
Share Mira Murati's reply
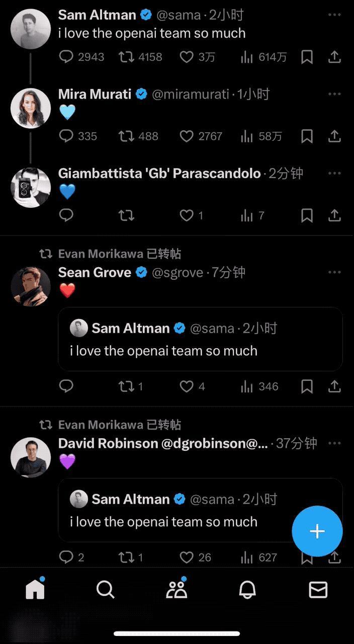tap(334, 136)
